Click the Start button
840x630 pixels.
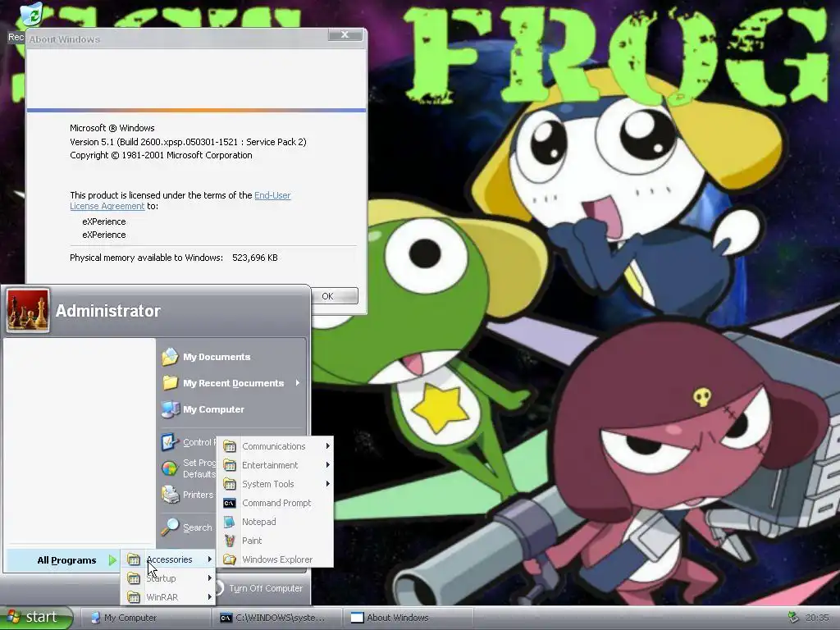point(36,617)
